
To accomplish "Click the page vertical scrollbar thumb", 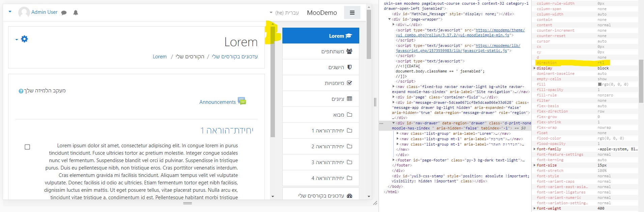I will tap(369, 34).
